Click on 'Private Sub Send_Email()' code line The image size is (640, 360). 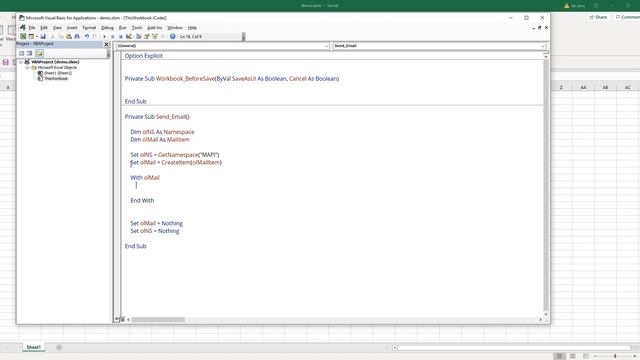[157, 117]
